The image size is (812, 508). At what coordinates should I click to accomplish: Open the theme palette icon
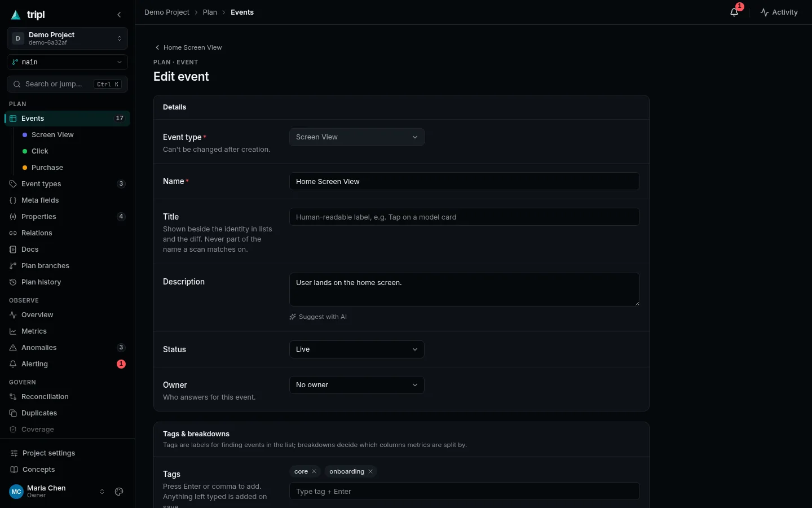click(x=119, y=492)
